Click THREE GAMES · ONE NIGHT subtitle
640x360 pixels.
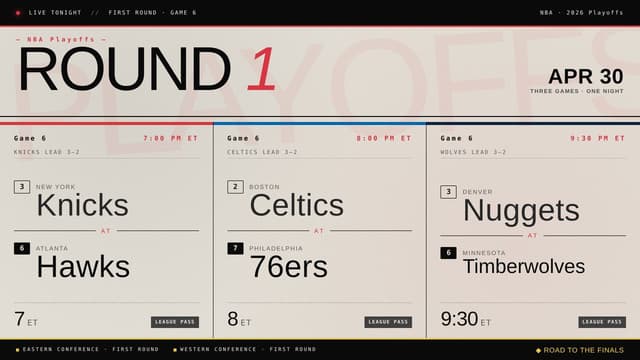[x=577, y=91]
